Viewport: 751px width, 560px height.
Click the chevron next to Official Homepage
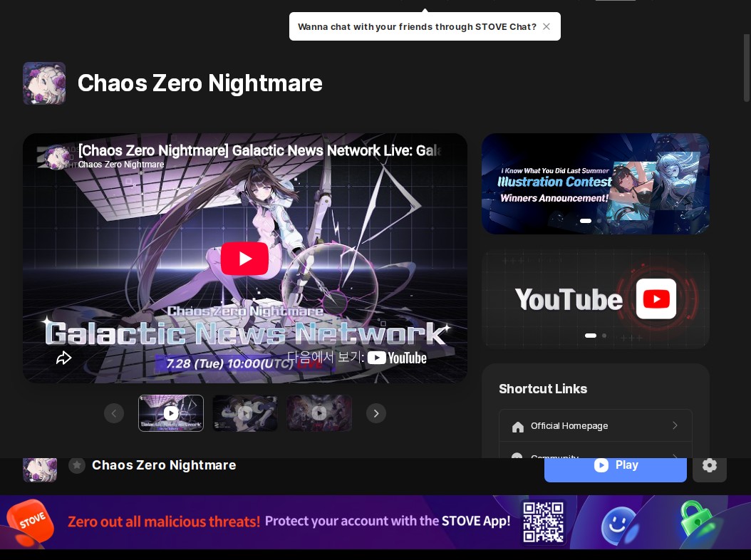click(675, 425)
